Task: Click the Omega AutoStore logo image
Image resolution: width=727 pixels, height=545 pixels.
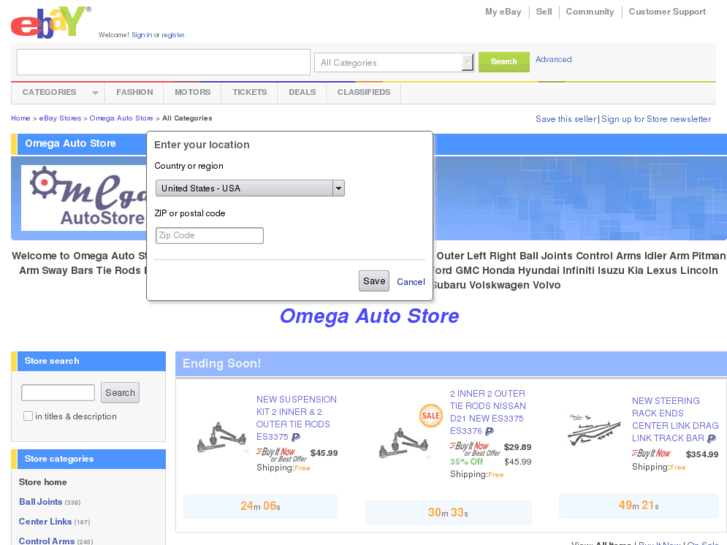Action: (x=84, y=198)
